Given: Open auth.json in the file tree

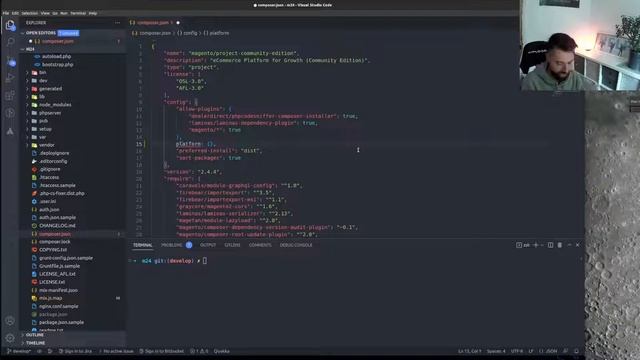Looking at the screenshot, I should point(49,210).
